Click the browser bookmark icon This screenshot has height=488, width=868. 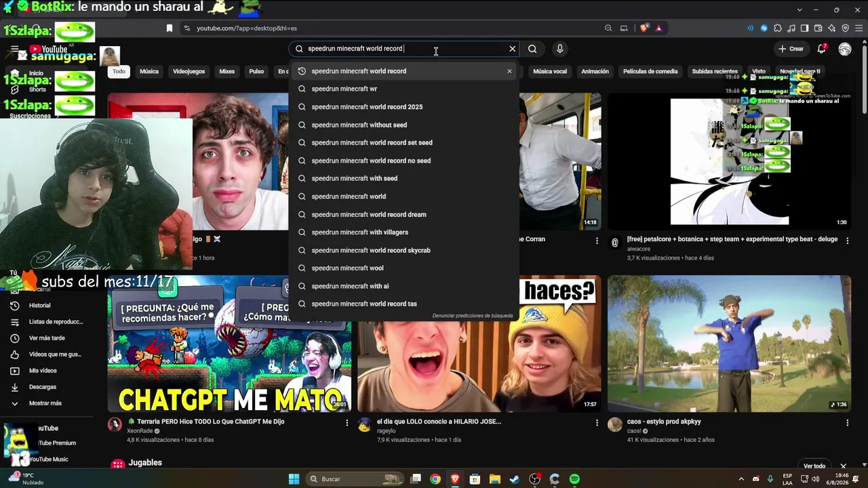click(170, 28)
